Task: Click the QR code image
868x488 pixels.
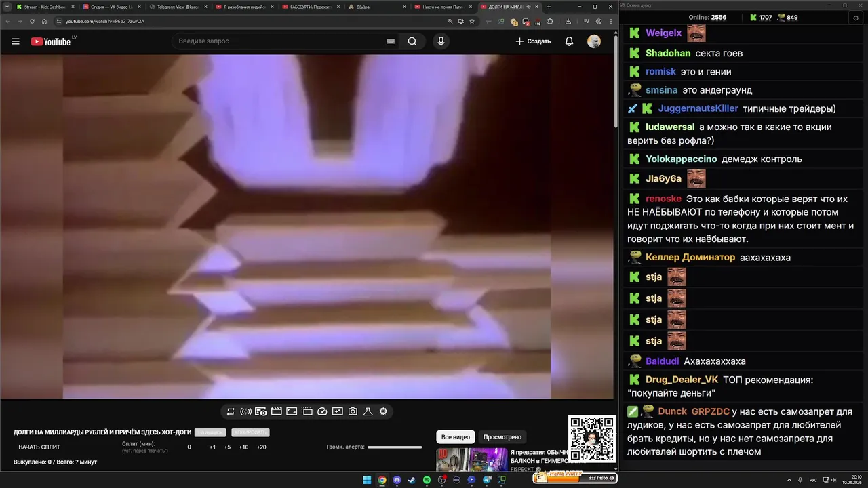Action: pyautogui.click(x=592, y=439)
